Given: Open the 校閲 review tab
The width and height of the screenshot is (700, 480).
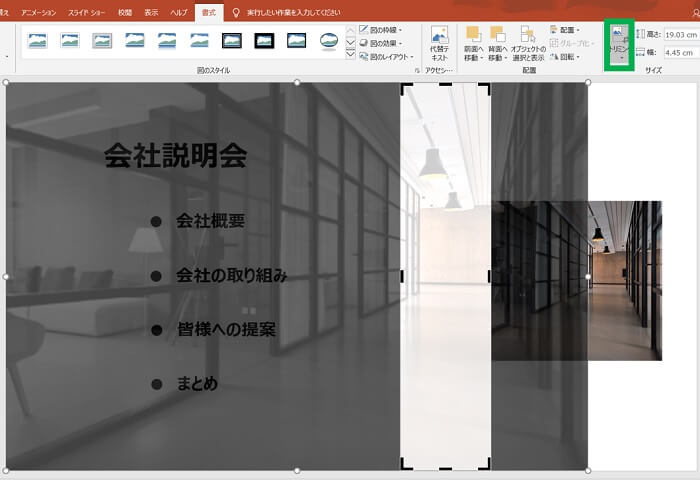Looking at the screenshot, I should [x=124, y=12].
